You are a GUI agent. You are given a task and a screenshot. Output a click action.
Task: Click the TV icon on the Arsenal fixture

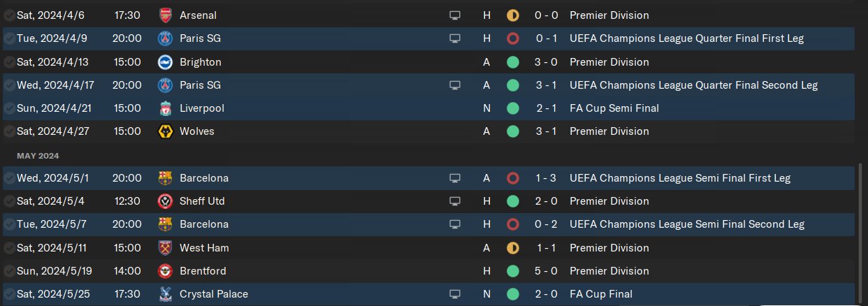[x=455, y=15]
